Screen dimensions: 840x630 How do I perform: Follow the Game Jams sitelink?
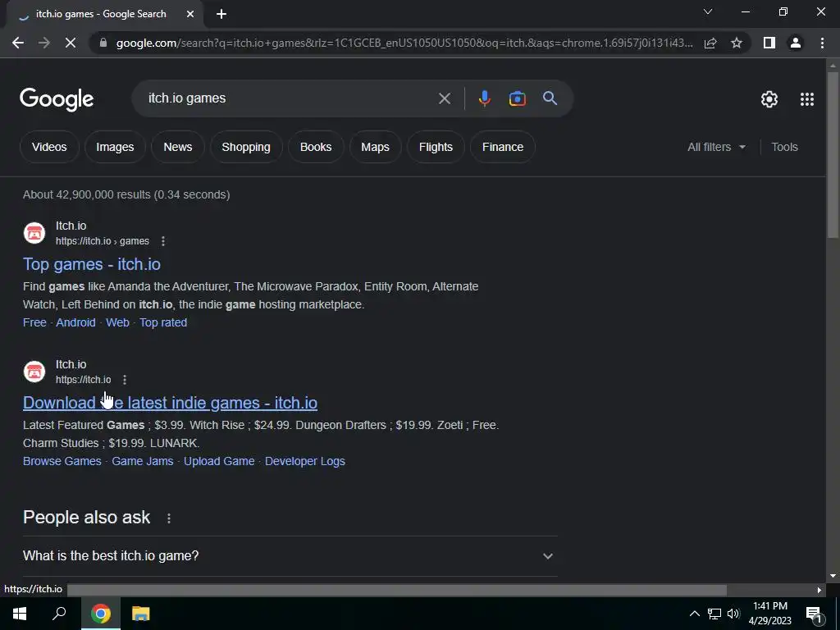point(143,461)
